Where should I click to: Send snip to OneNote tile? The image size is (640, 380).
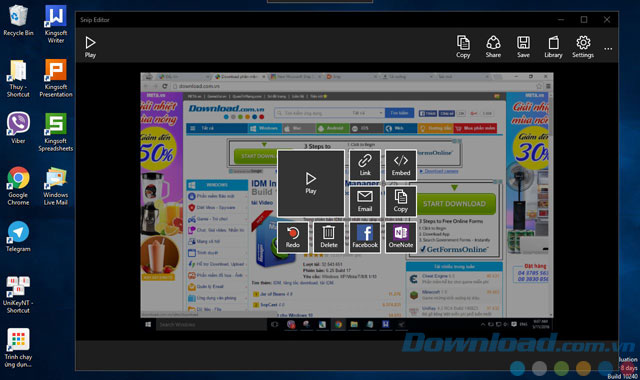(401, 237)
